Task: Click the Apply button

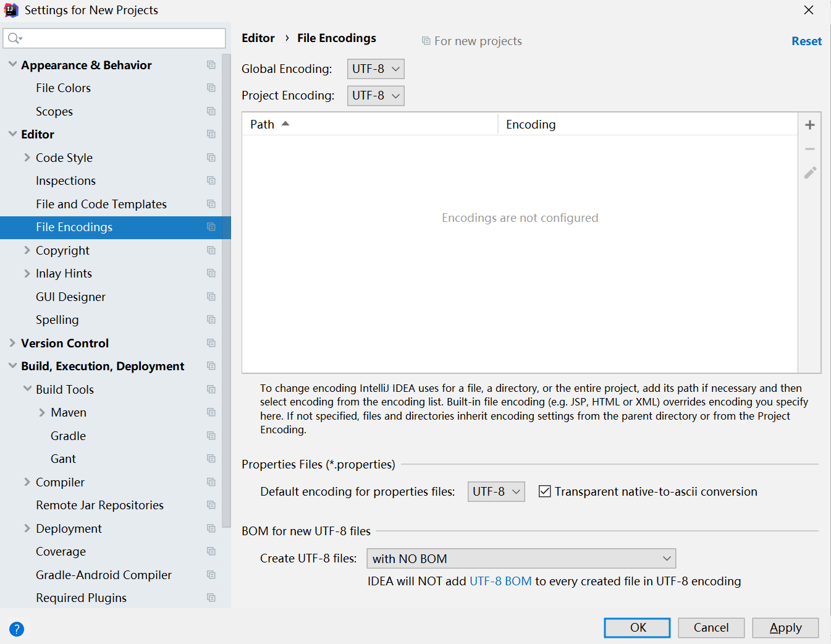Action: pos(785,628)
